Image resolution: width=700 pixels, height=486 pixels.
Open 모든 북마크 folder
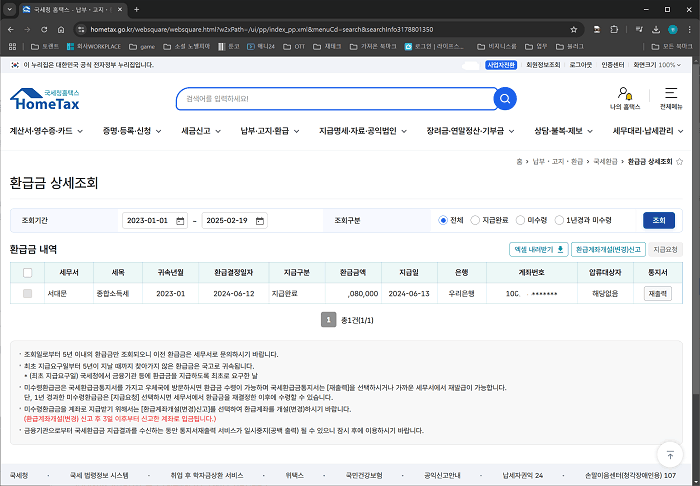[x=672, y=46]
